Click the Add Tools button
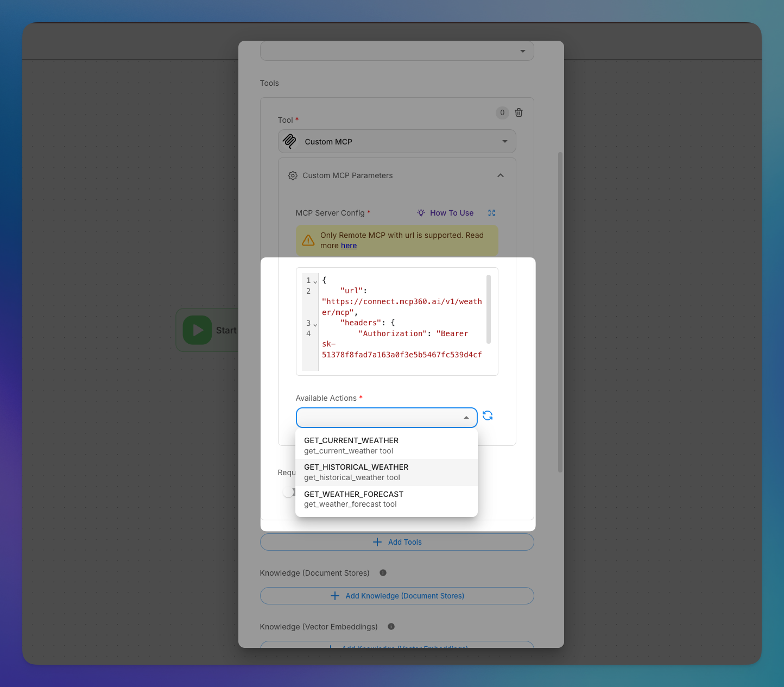The width and height of the screenshot is (784, 687). [397, 542]
